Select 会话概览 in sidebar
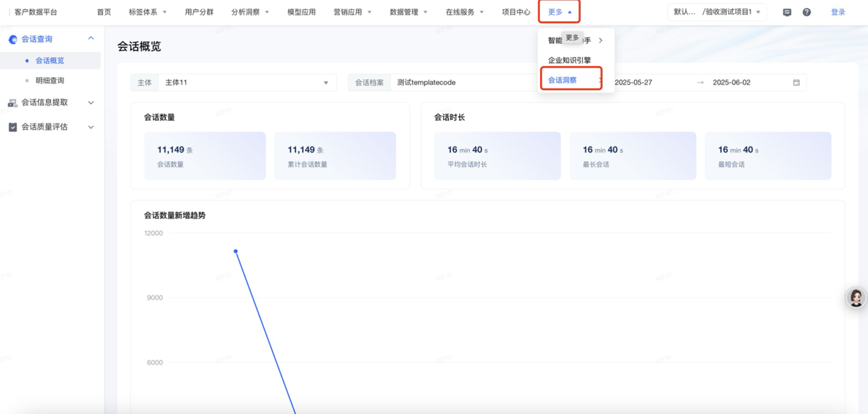 (50, 60)
